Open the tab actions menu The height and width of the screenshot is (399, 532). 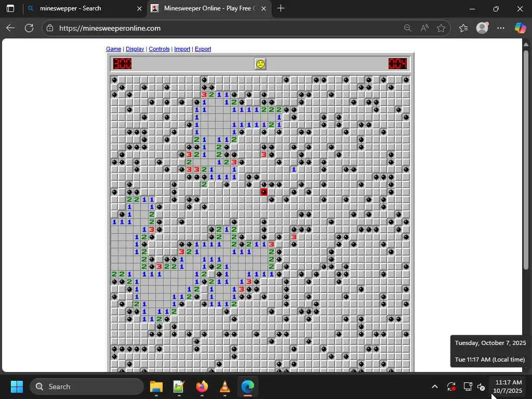point(10,8)
